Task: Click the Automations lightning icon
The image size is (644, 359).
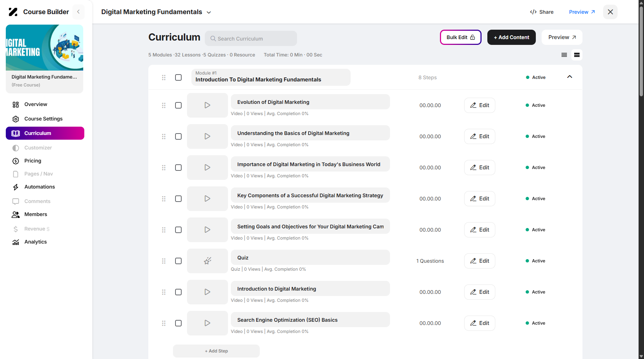Action: tap(16, 187)
